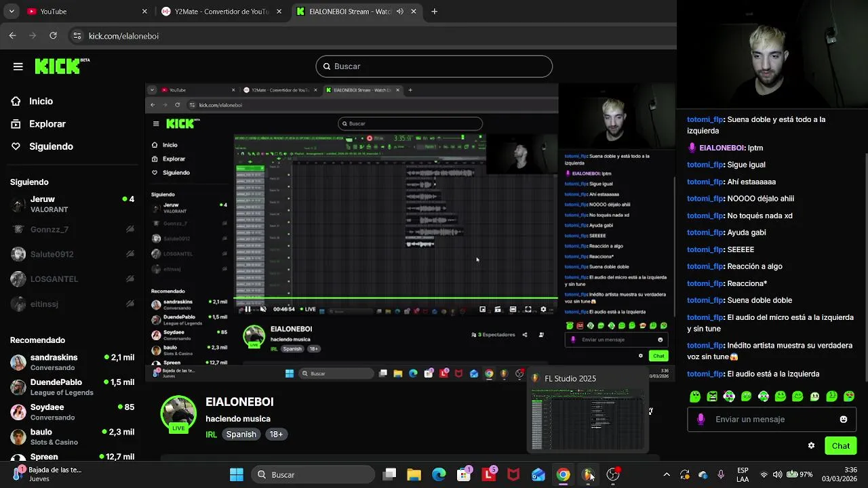Click the taskbar Buscar search box
The height and width of the screenshot is (488, 868).
pyautogui.click(x=312, y=475)
